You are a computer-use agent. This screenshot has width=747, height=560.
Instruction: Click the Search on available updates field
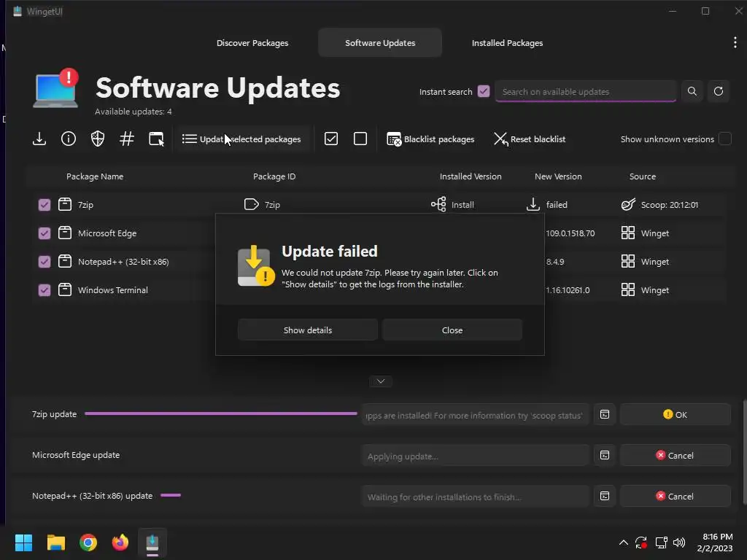coord(586,91)
